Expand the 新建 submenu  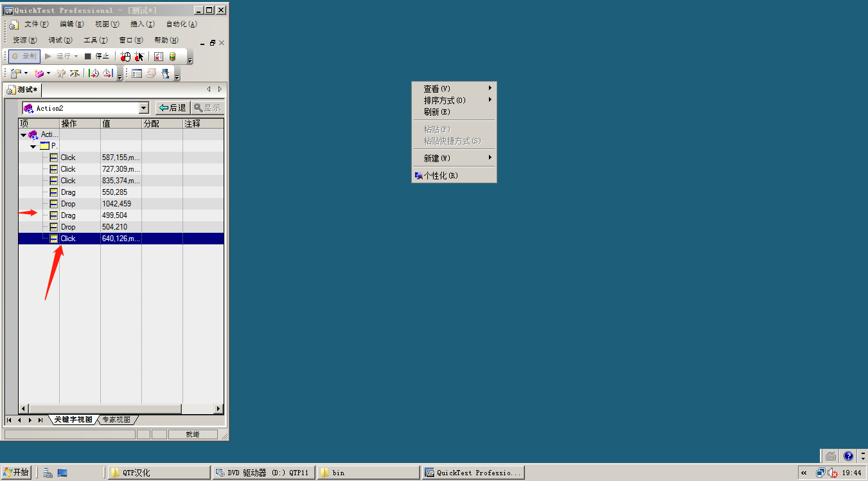pos(454,158)
